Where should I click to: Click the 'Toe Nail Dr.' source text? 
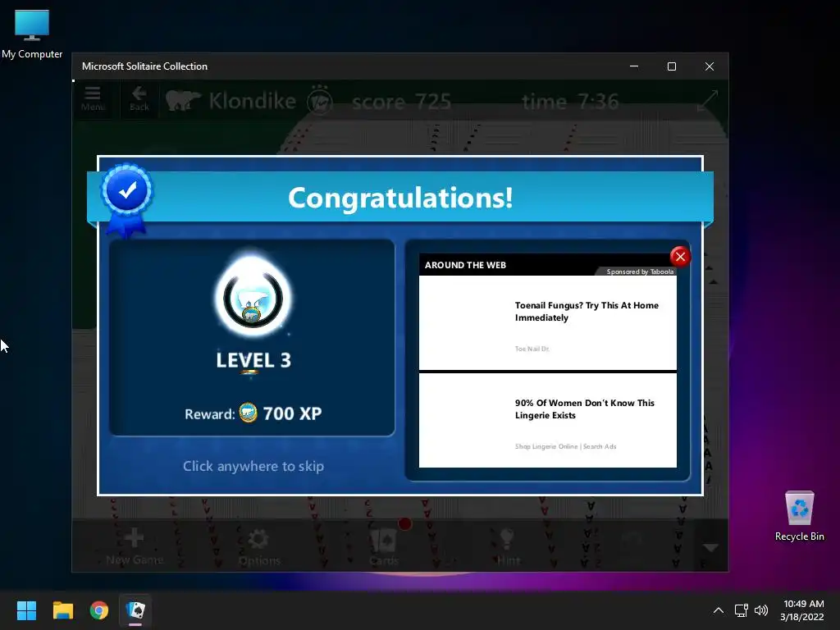click(x=532, y=349)
